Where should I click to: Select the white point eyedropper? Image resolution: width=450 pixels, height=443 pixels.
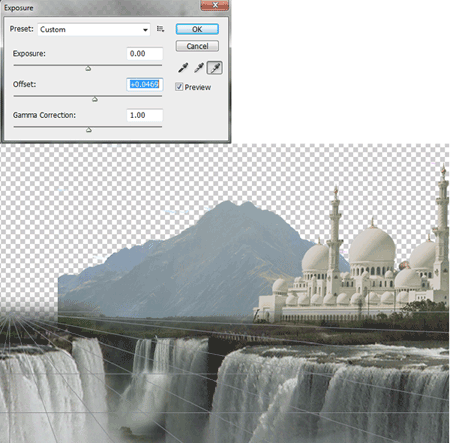click(215, 68)
